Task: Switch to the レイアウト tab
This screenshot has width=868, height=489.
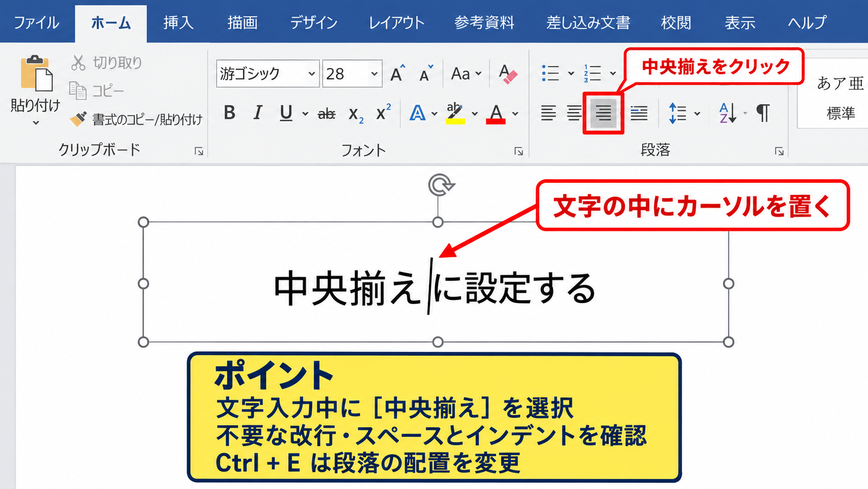Action: pos(397,23)
